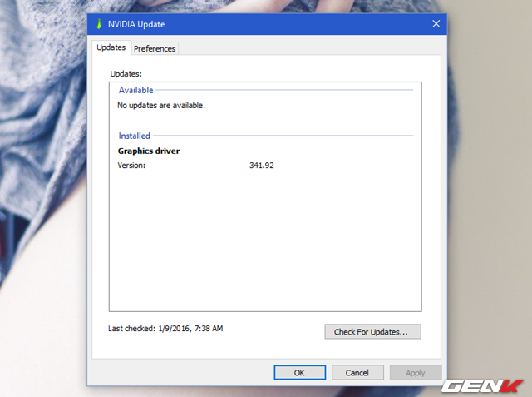Image resolution: width=532 pixels, height=397 pixels.
Task: Select the Updates tab
Action: tap(111, 47)
